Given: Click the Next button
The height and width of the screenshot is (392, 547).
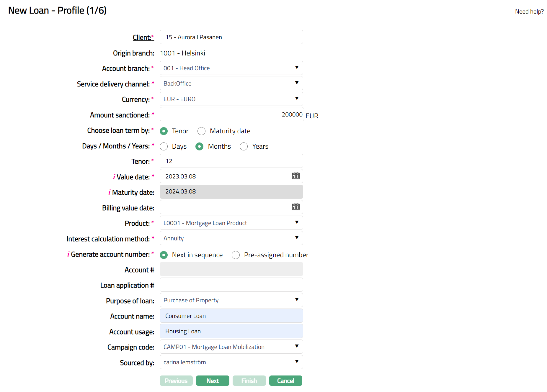Looking at the screenshot, I should point(213,381).
